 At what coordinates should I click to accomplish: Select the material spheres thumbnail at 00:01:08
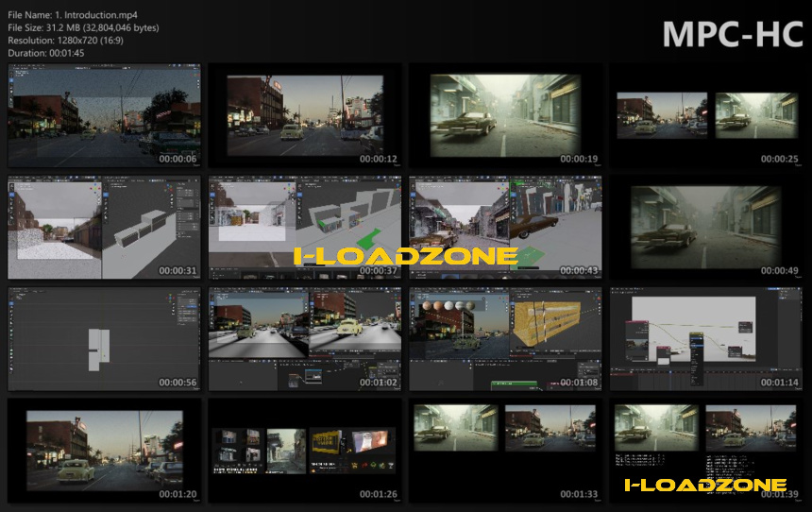click(x=505, y=339)
